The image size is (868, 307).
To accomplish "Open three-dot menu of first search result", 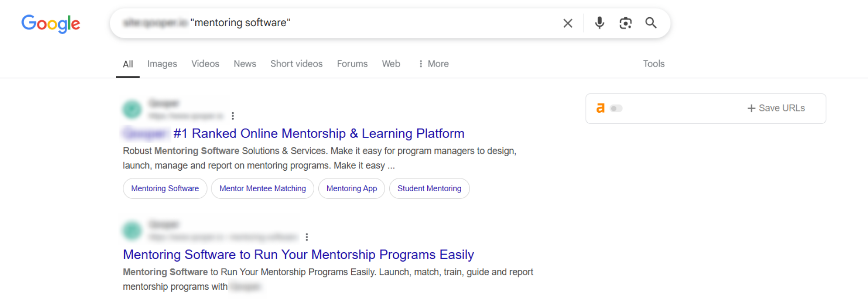I will coord(233,116).
